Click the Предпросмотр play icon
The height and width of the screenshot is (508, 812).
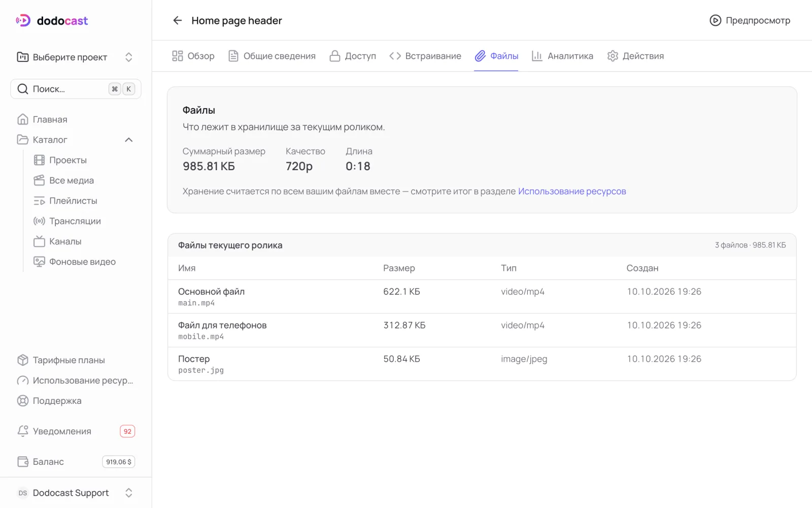pyautogui.click(x=715, y=20)
